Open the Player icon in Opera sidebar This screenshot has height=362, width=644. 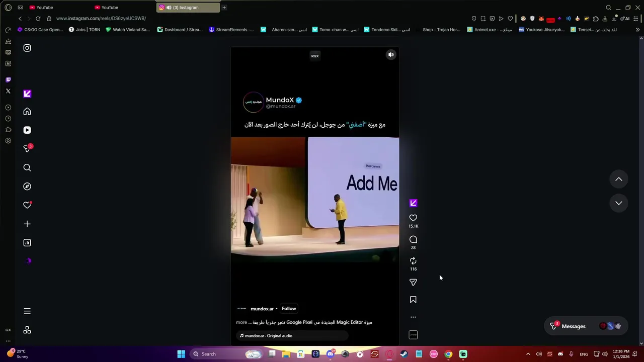coord(8,108)
